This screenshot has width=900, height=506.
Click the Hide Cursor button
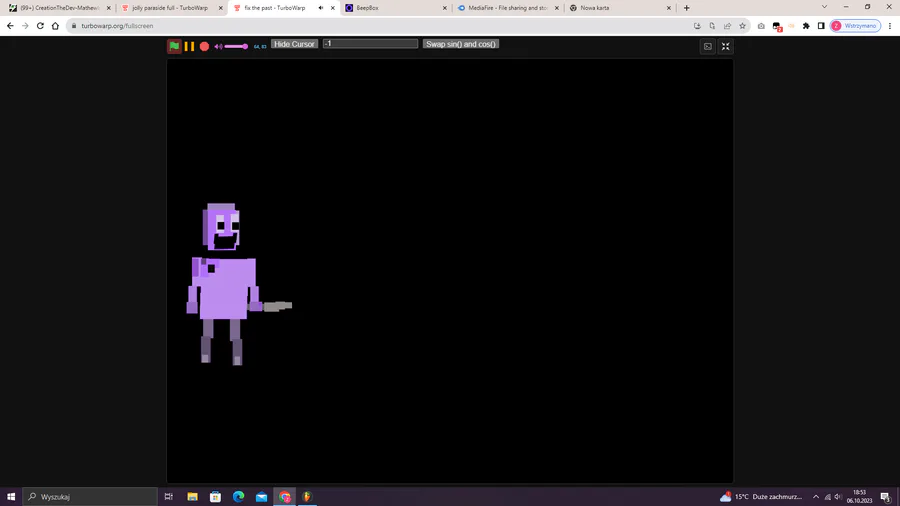(294, 44)
